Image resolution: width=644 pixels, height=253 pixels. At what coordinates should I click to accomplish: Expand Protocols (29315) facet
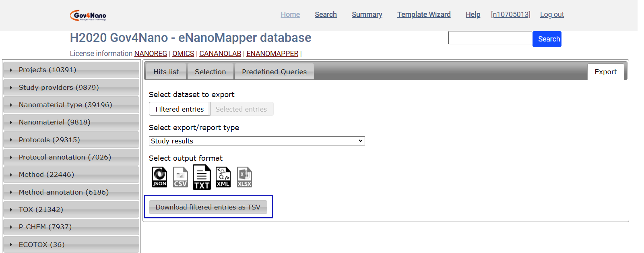(71, 140)
